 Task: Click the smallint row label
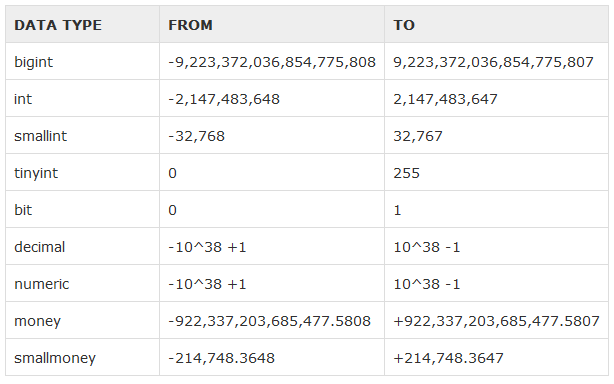pyautogui.click(x=40, y=136)
